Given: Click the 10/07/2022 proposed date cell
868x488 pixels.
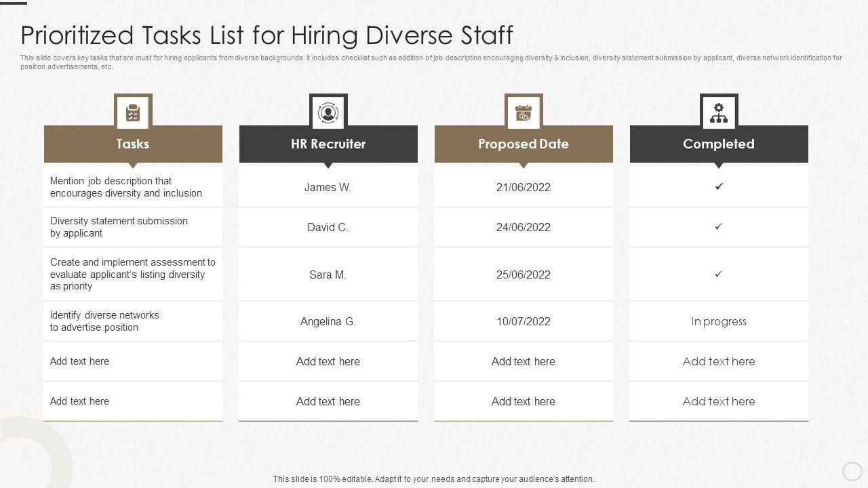Looking at the screenshot, I should coord(524,321).
